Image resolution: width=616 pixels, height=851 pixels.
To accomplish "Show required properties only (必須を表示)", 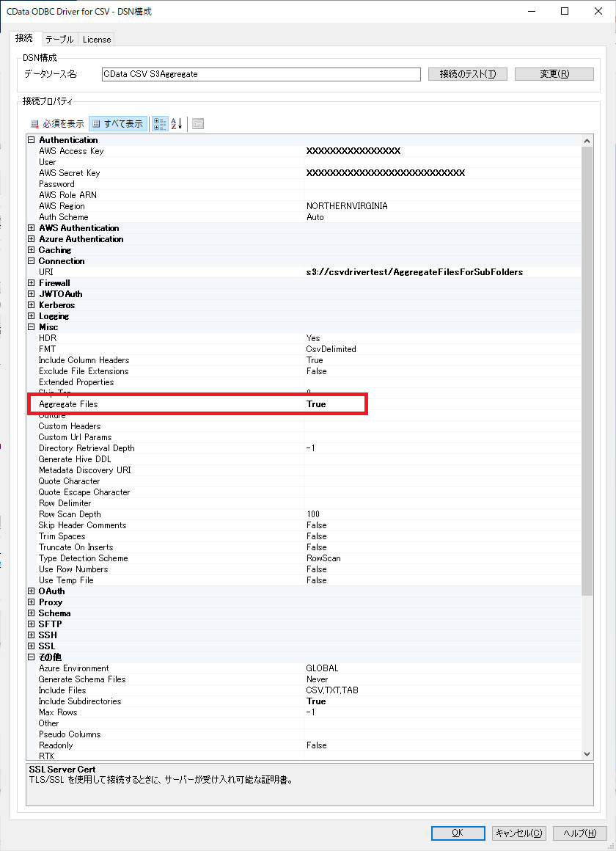I will pos(57,124).
